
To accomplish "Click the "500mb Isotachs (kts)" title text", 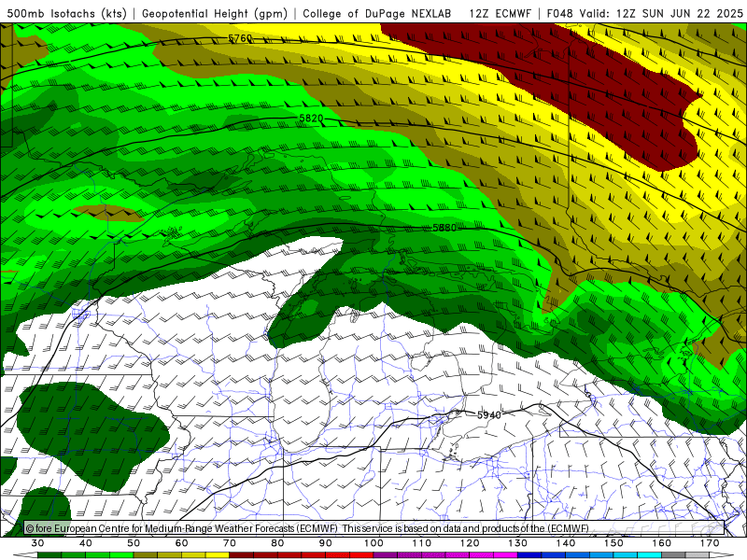I will click(66, 13).
